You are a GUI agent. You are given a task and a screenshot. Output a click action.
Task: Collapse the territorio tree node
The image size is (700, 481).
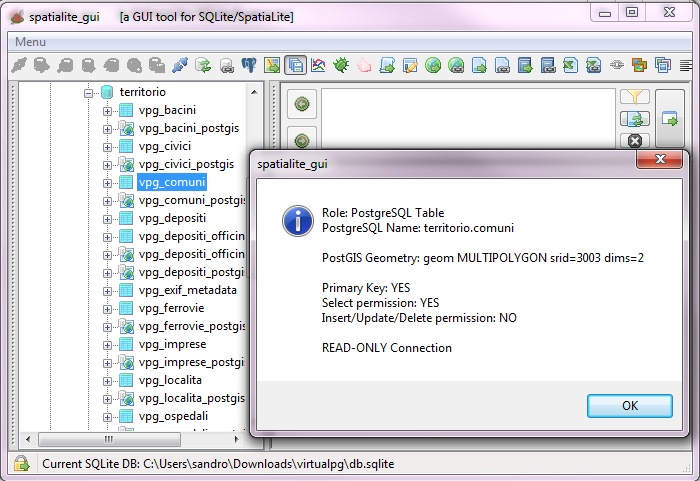click(x=88, y=93)
